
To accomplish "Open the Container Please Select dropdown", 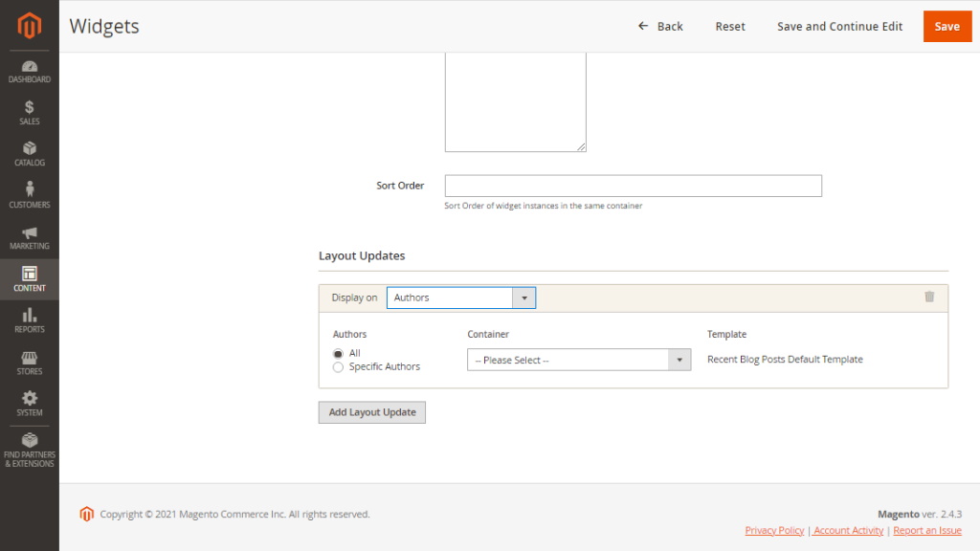I will click(579, 360).
